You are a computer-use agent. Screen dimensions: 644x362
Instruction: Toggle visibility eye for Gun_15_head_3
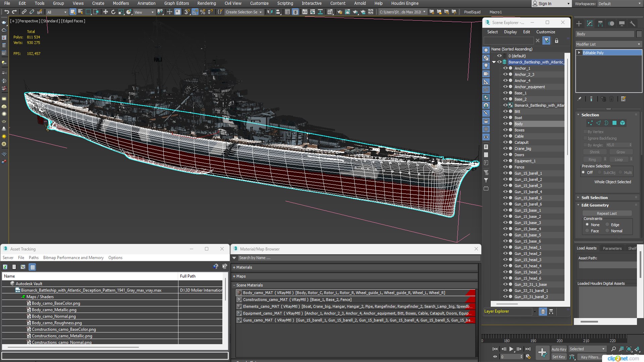pyautogui.click(x=505, y=260)
